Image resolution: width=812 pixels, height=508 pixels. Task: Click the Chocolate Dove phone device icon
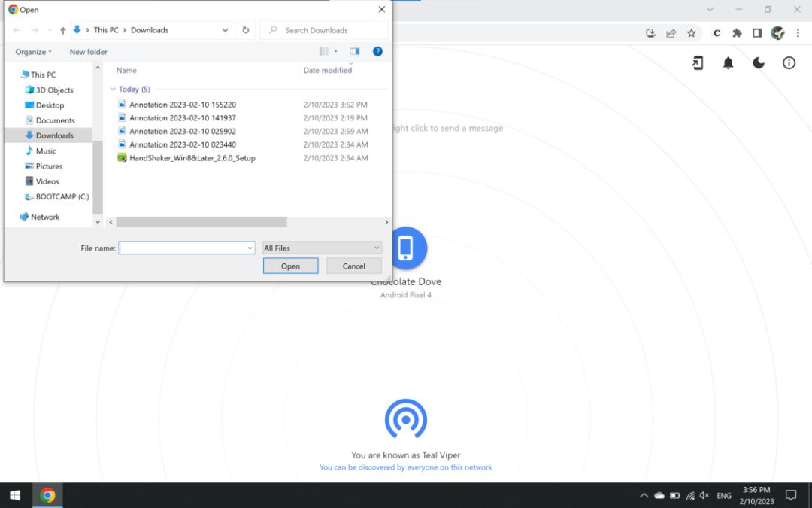tap(407, 248)
